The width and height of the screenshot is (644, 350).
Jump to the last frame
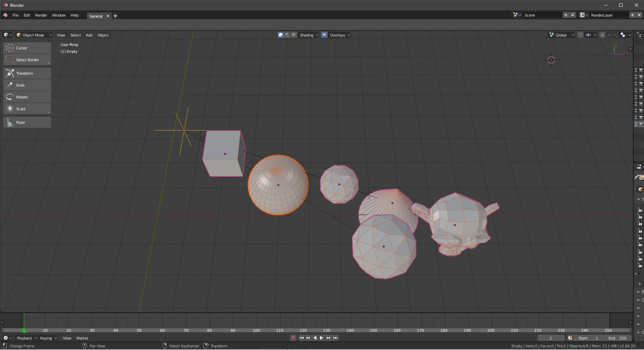(x=335, y=338)
